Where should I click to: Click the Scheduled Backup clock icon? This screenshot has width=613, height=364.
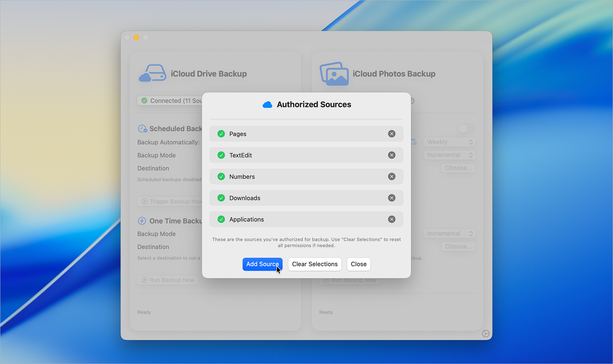click(142, 129)
